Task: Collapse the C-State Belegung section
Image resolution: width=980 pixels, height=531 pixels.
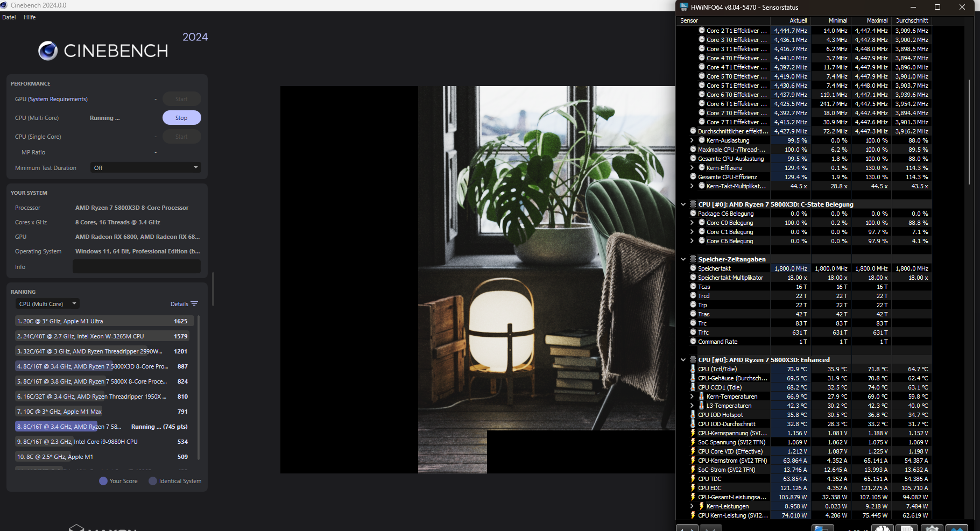Action: 683,204
